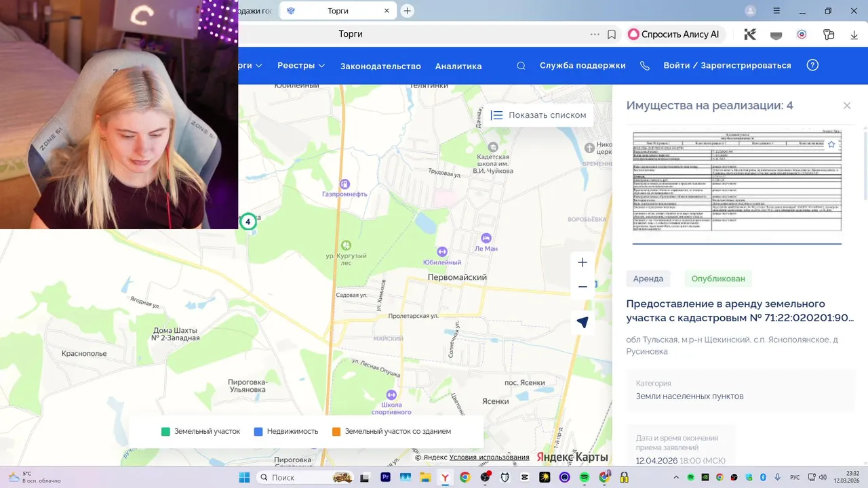
Task: Switch to the first browser tab
Action: click(256, 11)
